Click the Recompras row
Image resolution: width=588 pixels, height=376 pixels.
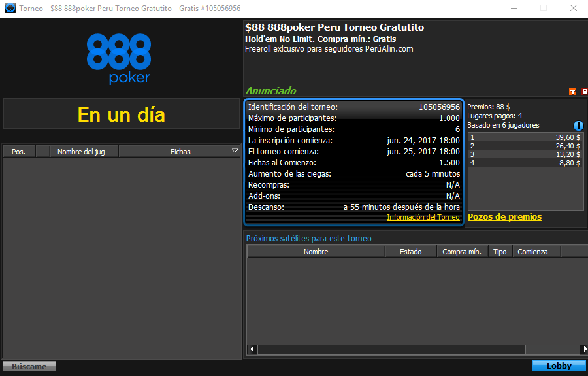353,185
